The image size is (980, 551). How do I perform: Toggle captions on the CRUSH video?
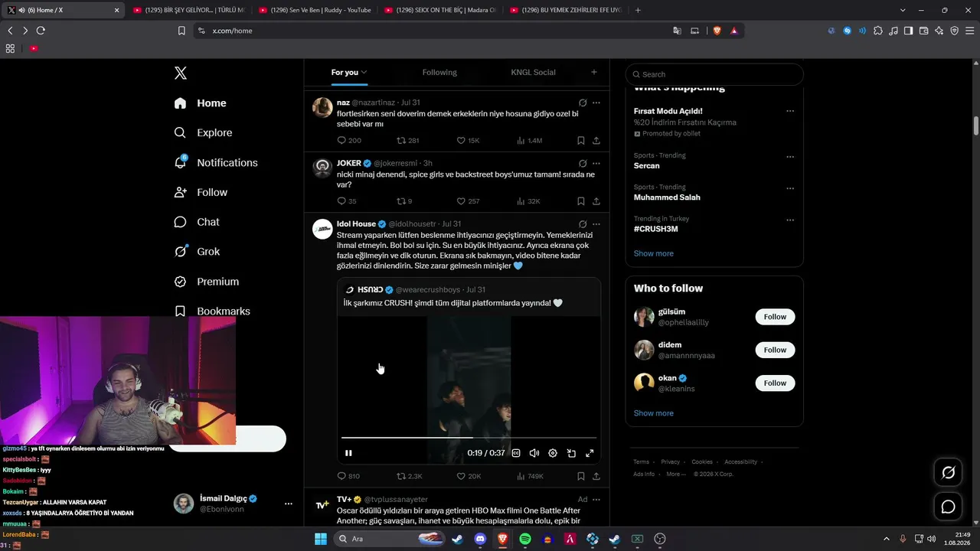point(516,453)
